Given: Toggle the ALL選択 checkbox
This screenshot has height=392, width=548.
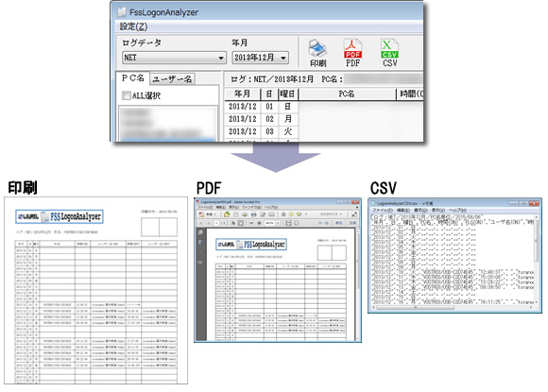Looking at the screenshot, I should pyautogui.click(x=127, y=95).
